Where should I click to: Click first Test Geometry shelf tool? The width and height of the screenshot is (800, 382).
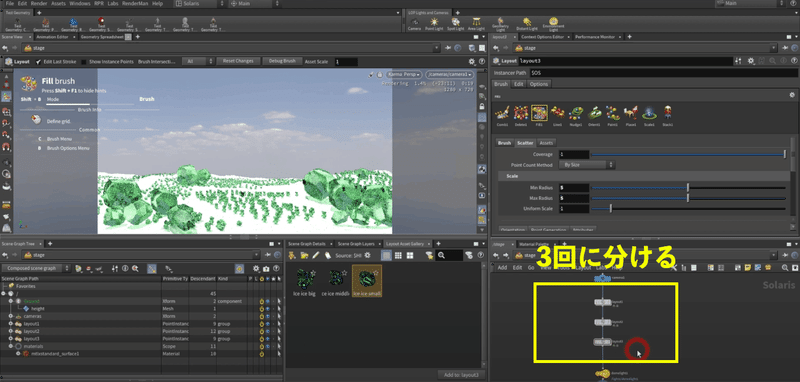(x=18, y=24)
